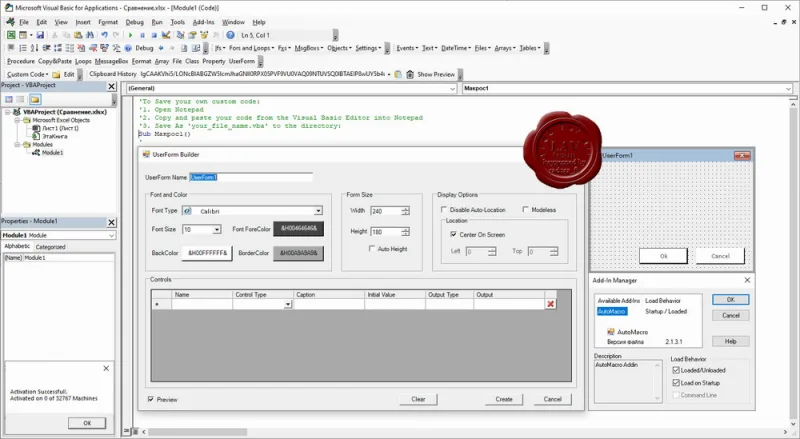This screenshot has height=439, width=800.
Task: Click the Sort A-Z icon in AutoMacro toolbar
Action: 34,48
